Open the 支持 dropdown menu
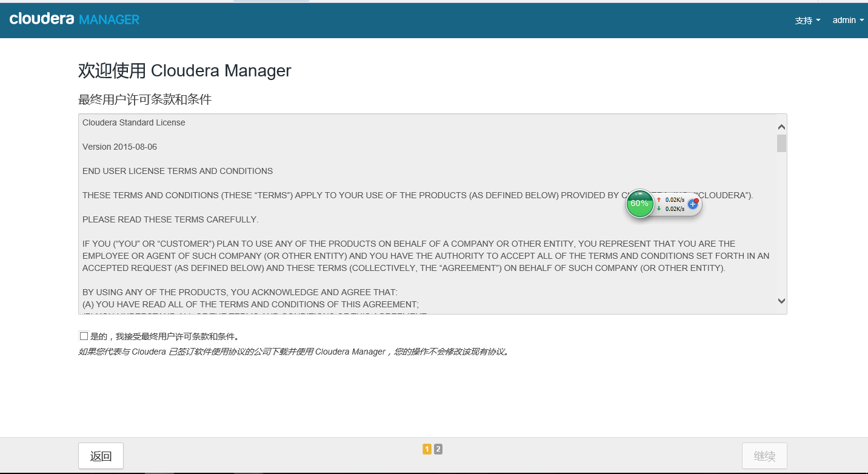This screenshot has height=474, width=868. click(807, 21)
